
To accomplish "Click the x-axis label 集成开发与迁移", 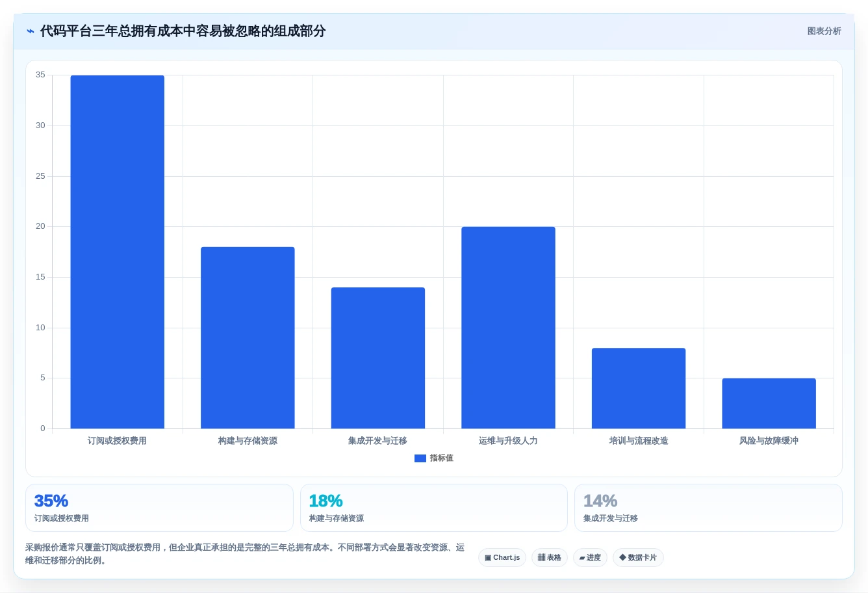I will tap(378, 441).
